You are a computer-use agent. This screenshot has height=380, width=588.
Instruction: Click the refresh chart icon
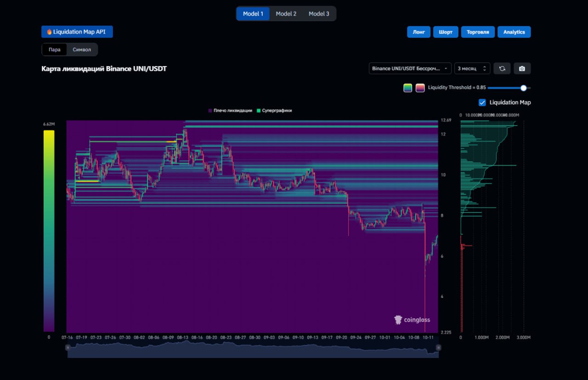pyautogui.click(x=502, y=68)
